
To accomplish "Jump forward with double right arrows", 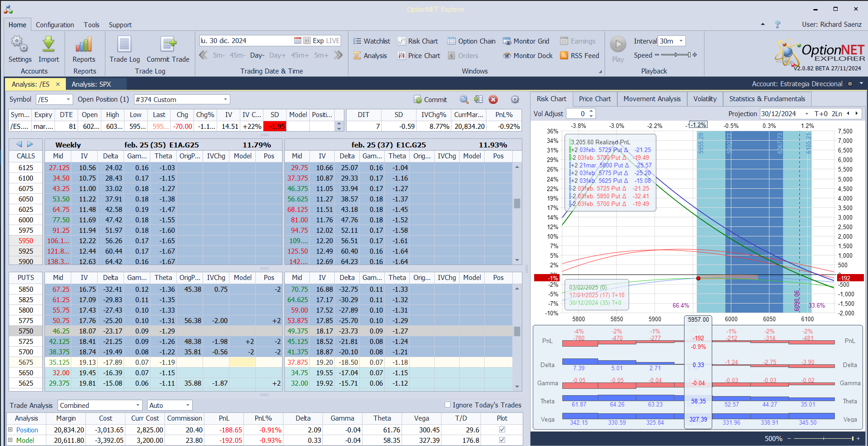I will [x=338, y=55].
